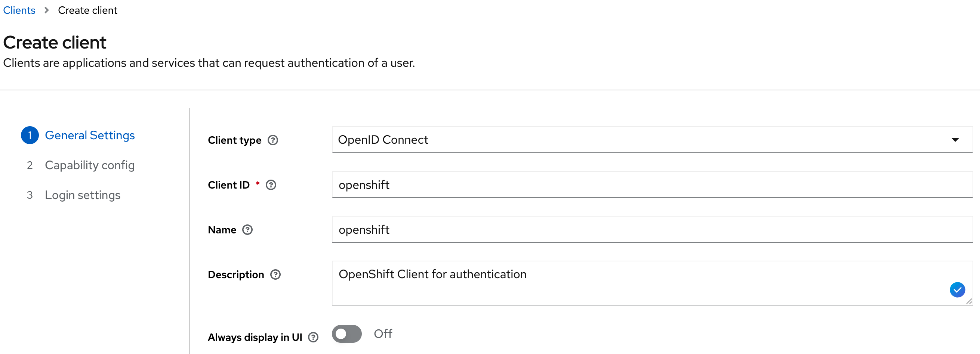Go to the Capability config step

tap(90, 165)
